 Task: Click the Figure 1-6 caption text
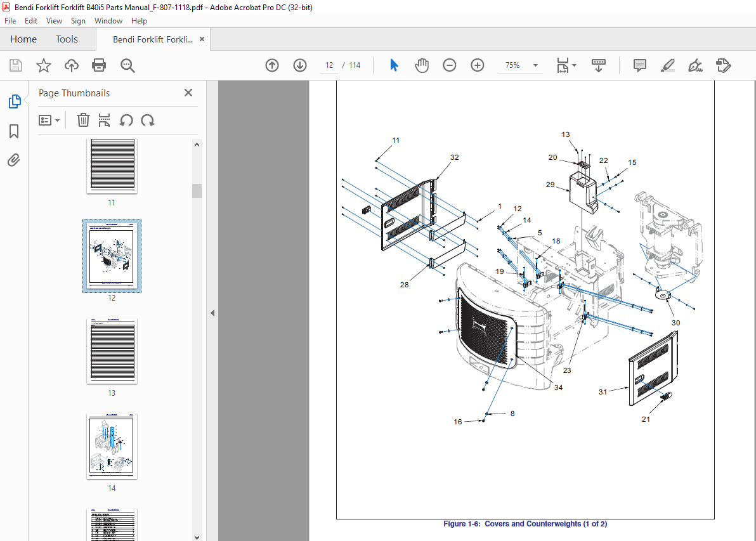point(525,524)
